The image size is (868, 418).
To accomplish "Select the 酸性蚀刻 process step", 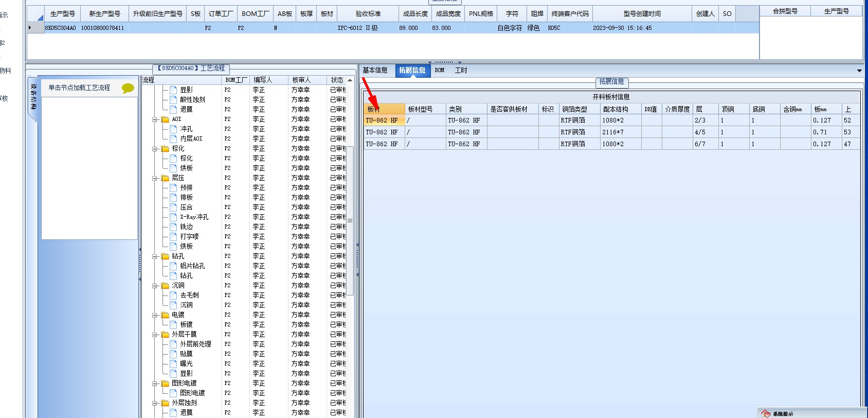I will pyautogui.click(x=192, y=99).
